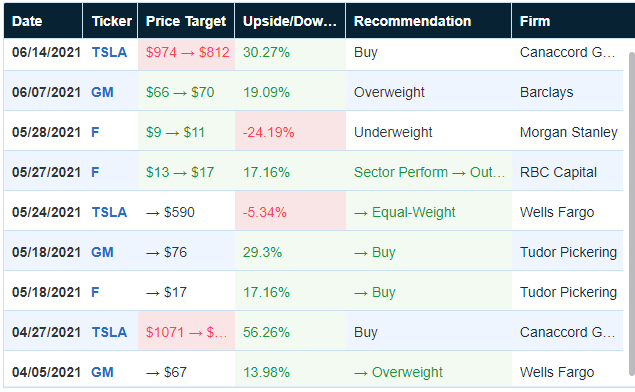Sort by the Upside/Downside column header

[290, 21]
